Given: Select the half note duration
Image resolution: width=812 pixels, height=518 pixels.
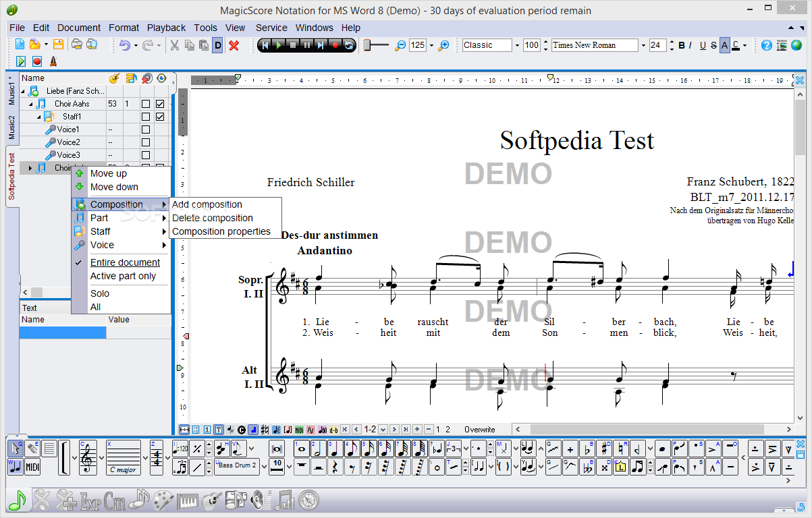Looking at the screenshot, I should 319,449.
